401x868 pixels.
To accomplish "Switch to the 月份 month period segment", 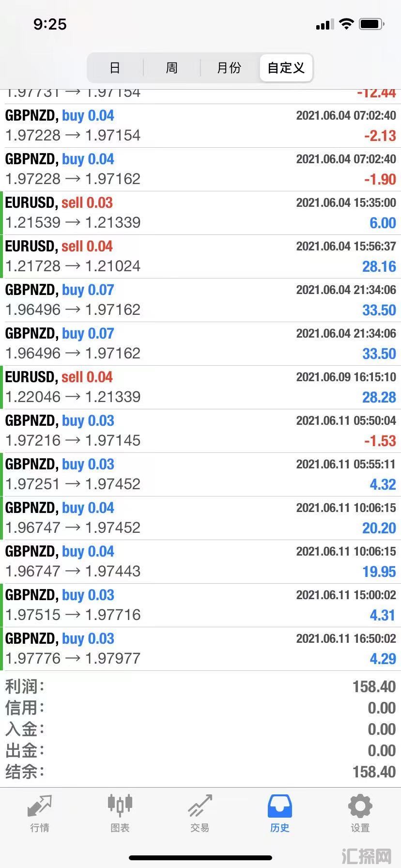I will point(229,67).
